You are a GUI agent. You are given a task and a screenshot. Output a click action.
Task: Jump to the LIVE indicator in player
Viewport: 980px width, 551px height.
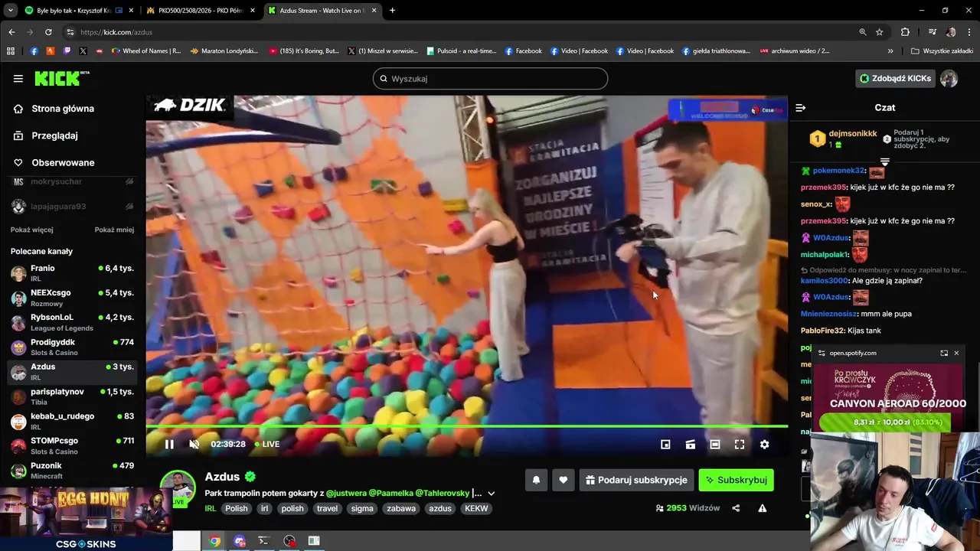tap(267, 444)
